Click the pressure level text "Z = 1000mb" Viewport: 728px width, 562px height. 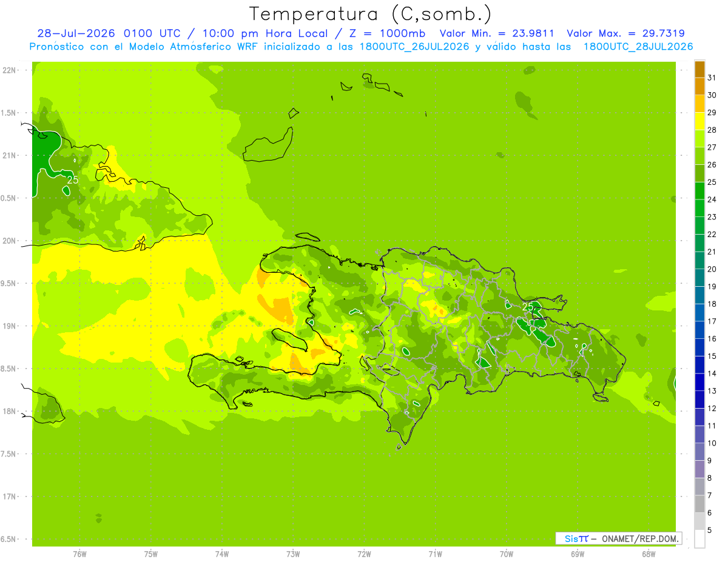coord(388,34)
